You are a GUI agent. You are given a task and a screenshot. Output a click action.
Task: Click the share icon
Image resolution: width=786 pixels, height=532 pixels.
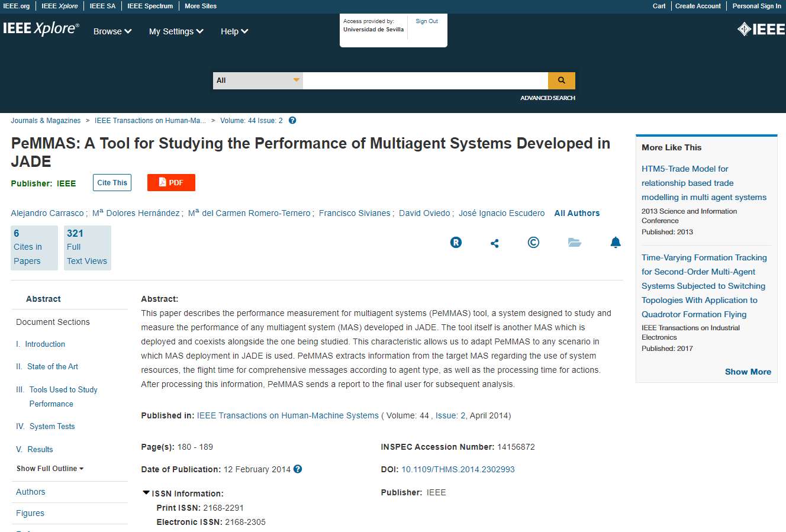point(495,243)
